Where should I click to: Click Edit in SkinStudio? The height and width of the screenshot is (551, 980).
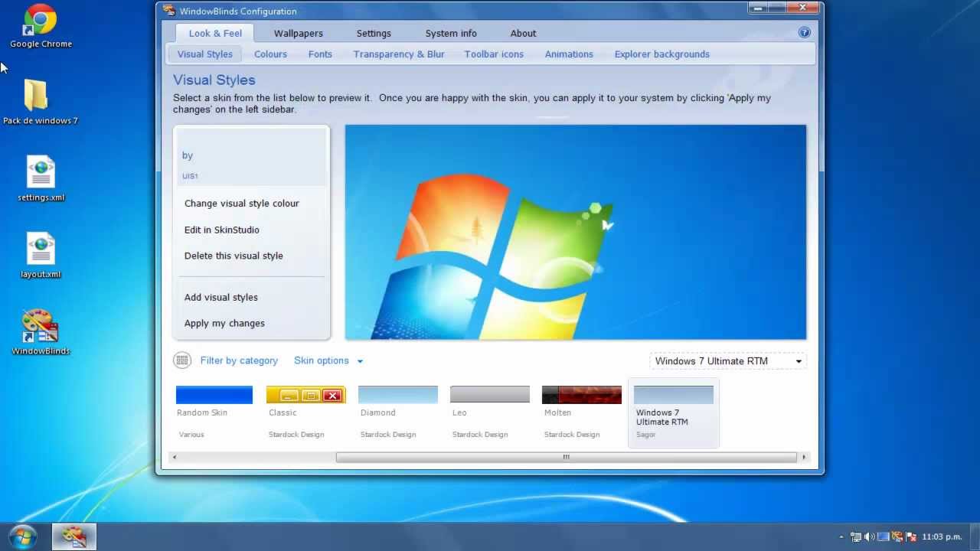point(222,230)
